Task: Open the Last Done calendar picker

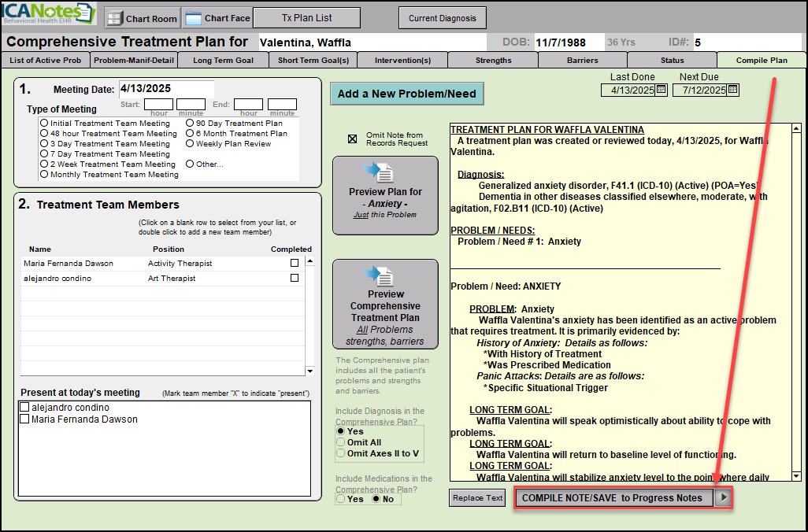Action: coord(661,90)
